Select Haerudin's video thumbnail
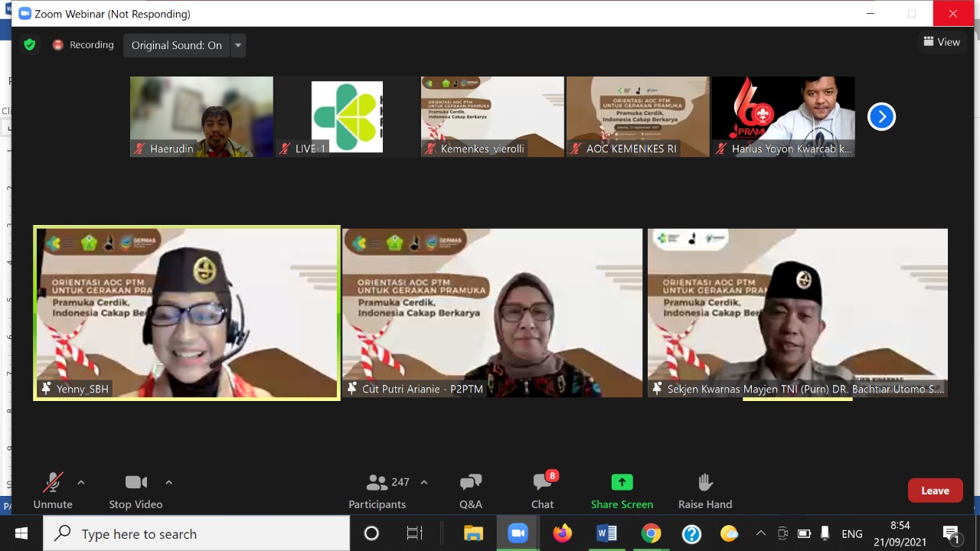 201,116
